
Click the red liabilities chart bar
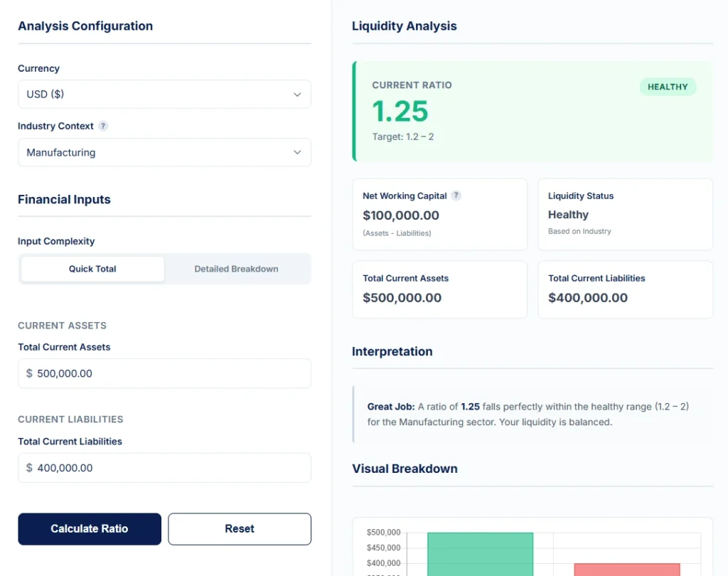tap(626, 569)
